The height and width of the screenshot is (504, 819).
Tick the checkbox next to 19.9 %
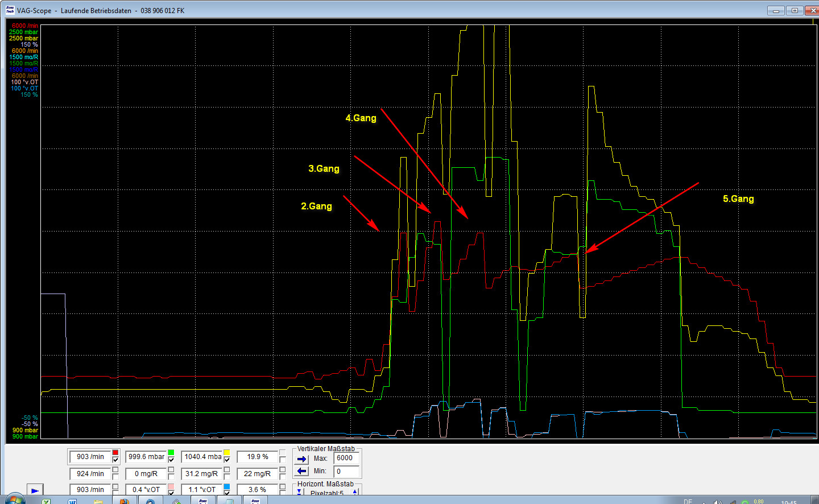(282, 460)
